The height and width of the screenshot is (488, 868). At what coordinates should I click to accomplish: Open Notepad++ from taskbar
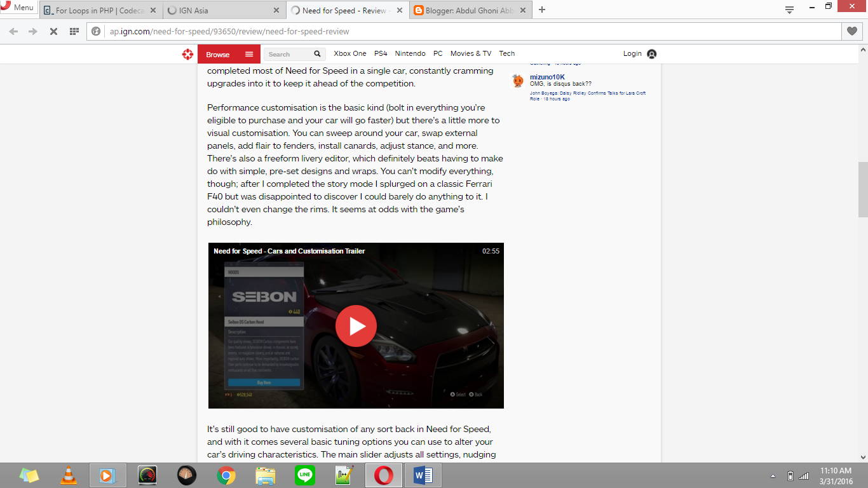[344, 475]
